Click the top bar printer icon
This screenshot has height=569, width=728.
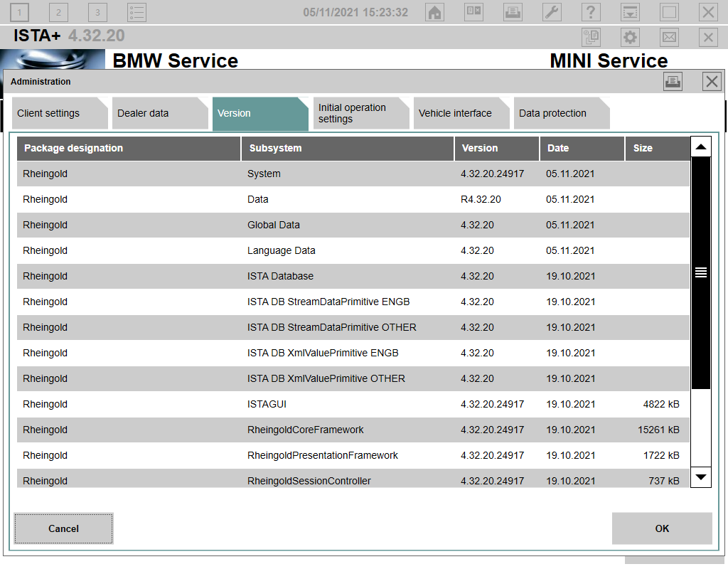513,12
